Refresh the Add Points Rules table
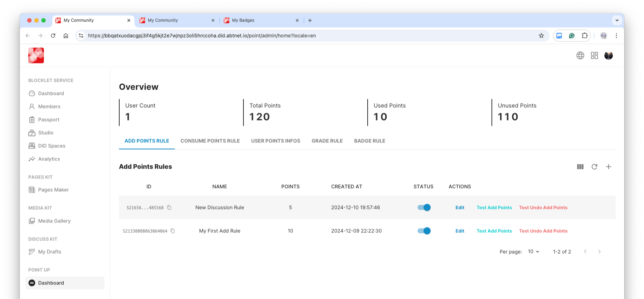644x299 pixels. (x=594, y=167)
